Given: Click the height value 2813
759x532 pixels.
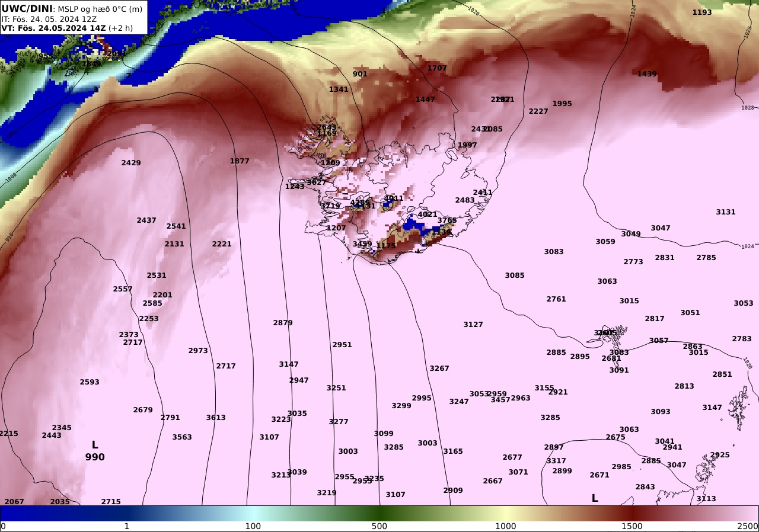Looking at the screenshot, I should tap(684, 386).
